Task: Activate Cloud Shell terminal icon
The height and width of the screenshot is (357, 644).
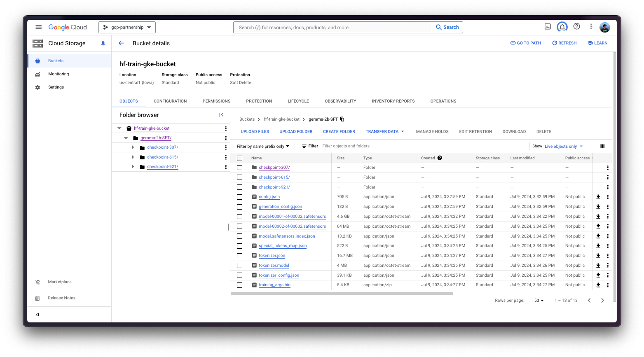Action: pos(548,27)
